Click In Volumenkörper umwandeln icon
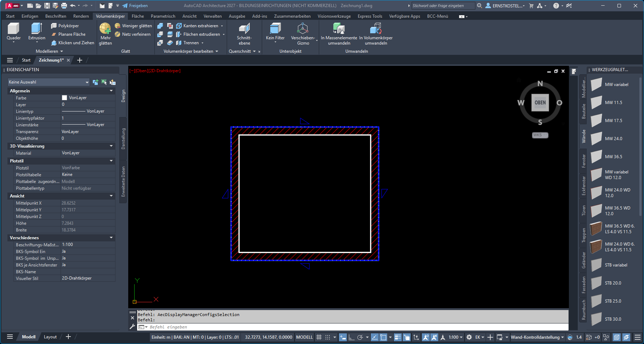This screenshot has width=644, height=344. (376, 28)
